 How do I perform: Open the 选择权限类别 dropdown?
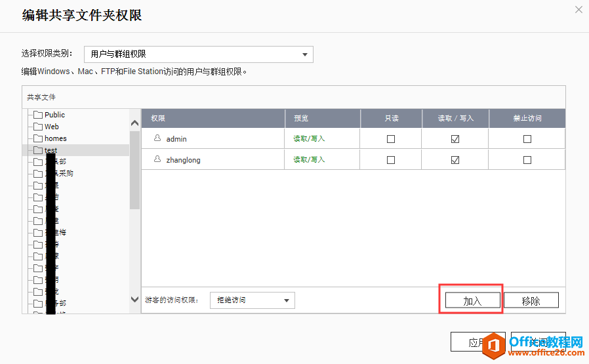pyautogui.click(x=199, y=54)
